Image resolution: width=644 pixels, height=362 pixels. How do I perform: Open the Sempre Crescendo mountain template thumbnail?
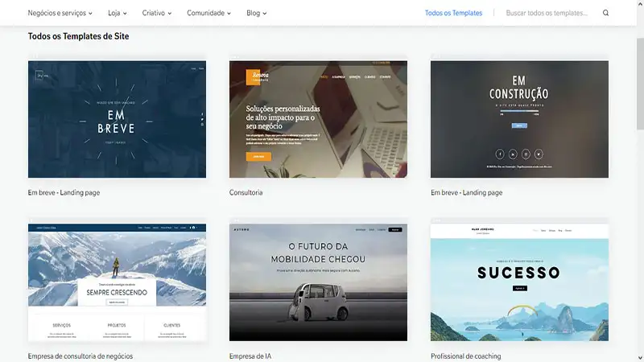pyautogui.click(x=117, y=282)
